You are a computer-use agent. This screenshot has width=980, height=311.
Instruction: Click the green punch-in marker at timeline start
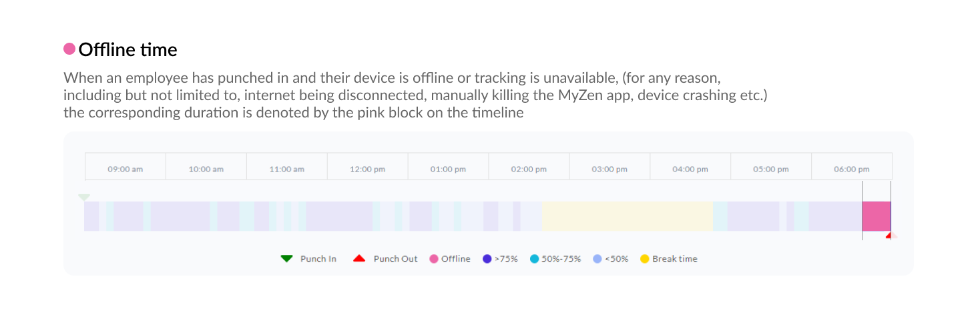(83, 198)
